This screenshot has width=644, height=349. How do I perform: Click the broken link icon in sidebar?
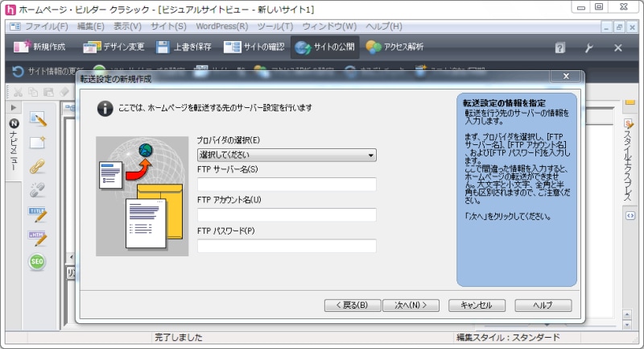click(x=37, y=190)
